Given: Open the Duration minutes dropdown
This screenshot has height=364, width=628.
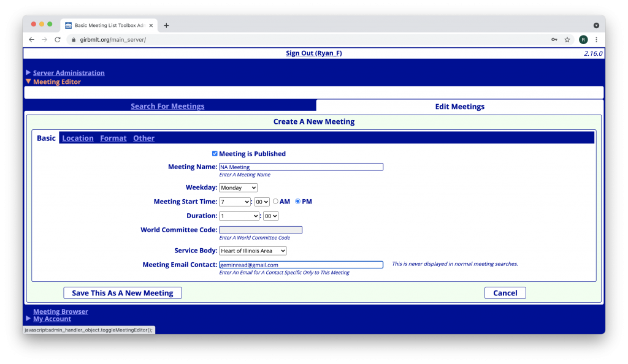Looking at the screenshot, I should [270, 216].
